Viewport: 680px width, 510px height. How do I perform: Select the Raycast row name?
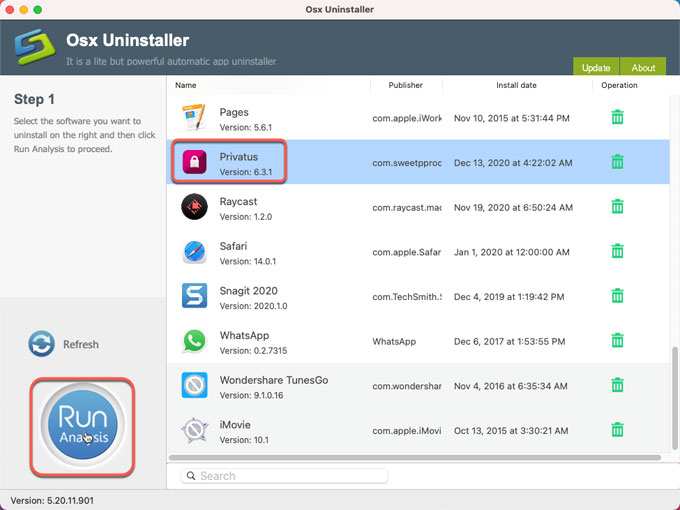click(x=239, y=202)
